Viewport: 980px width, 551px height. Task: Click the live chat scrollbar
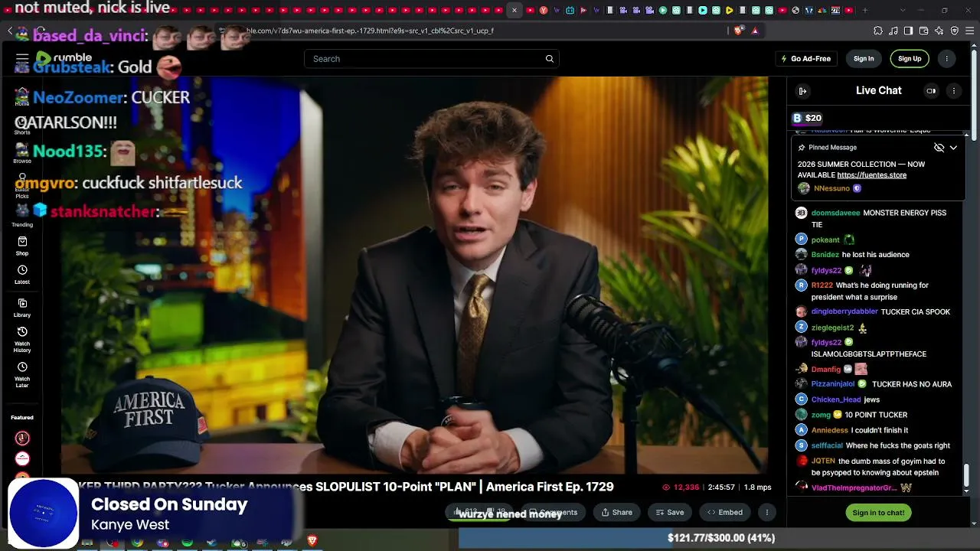(x=966, y=474)
